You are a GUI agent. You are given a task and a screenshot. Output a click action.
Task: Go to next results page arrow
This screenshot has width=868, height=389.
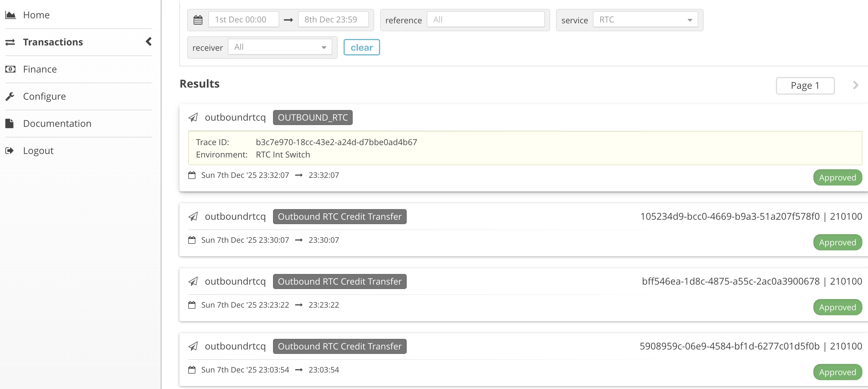[x=856, y=85]
